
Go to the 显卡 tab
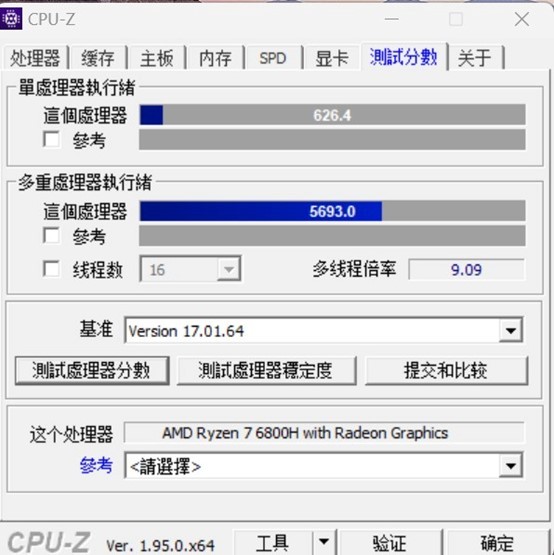pos(332,58)
